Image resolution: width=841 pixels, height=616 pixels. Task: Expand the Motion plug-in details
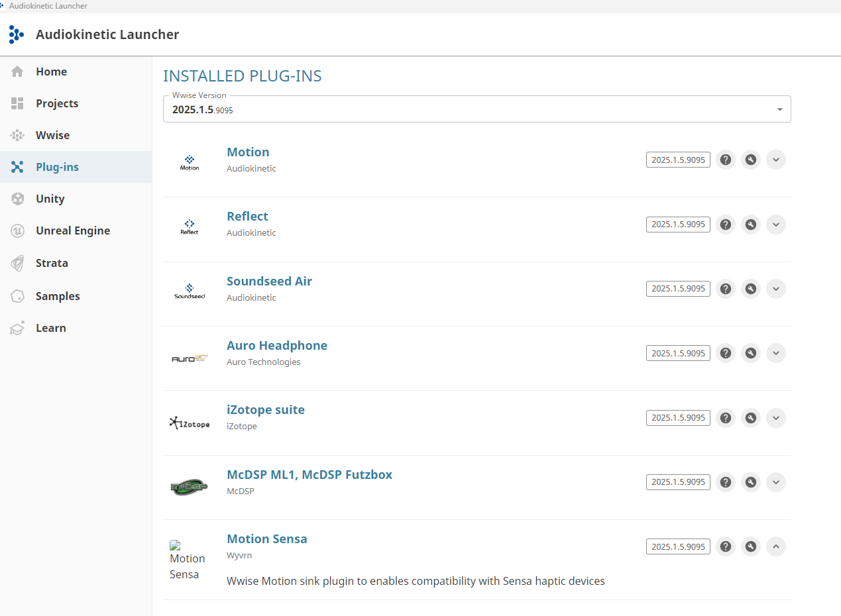coord(776,160)
